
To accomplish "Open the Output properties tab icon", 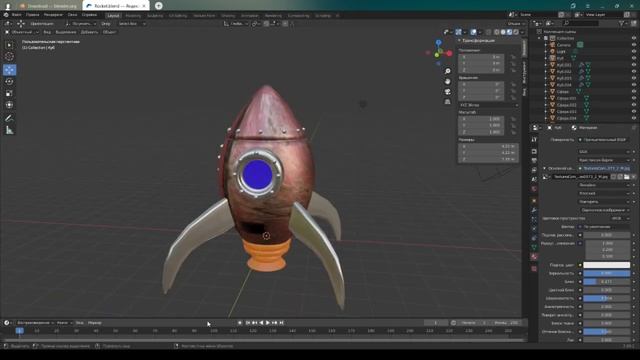I will click(534, 160).
